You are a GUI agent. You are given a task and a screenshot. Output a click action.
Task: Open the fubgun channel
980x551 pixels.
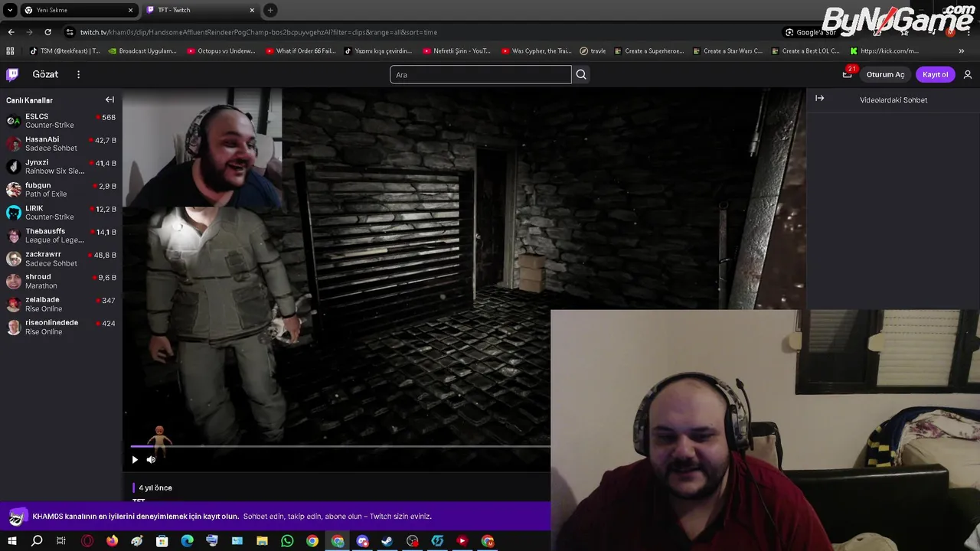[x=60, y=190]
